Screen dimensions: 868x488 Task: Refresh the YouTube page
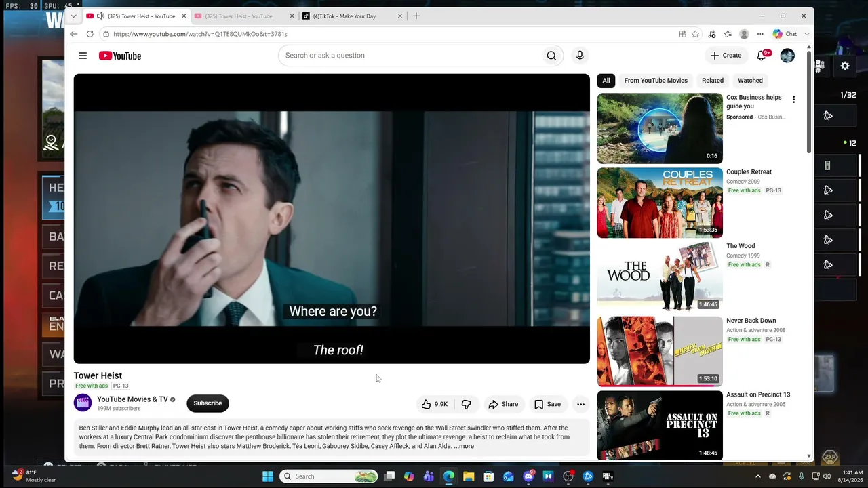[90, 34]
